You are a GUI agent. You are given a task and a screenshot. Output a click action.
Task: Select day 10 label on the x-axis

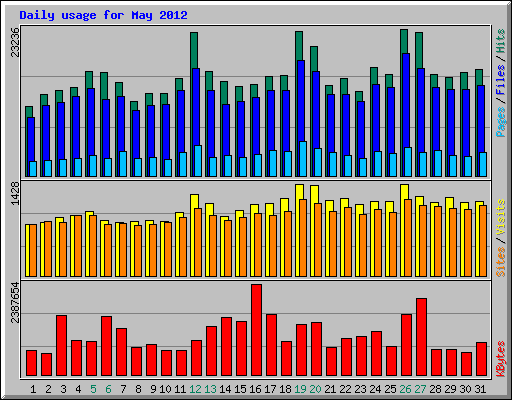165,389
